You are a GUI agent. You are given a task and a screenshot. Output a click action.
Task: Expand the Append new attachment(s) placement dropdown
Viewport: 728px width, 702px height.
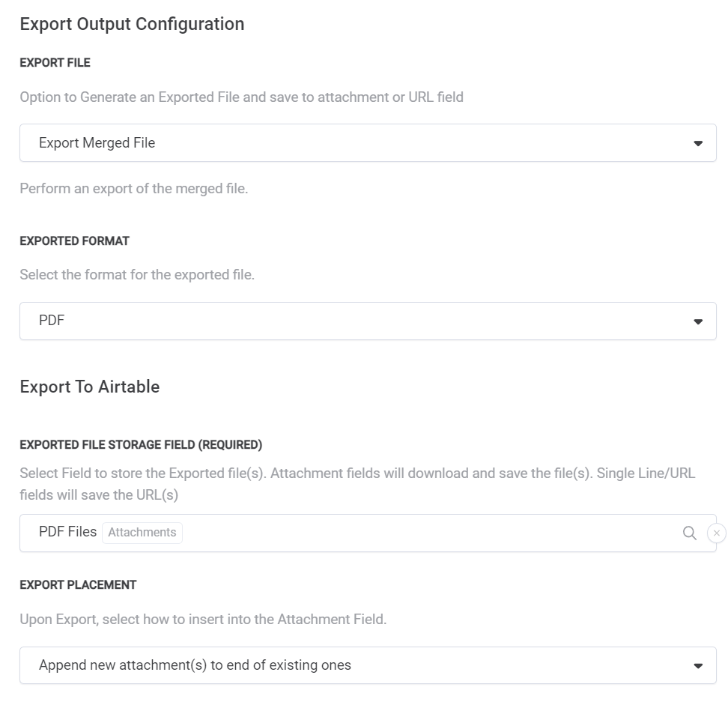367,665
